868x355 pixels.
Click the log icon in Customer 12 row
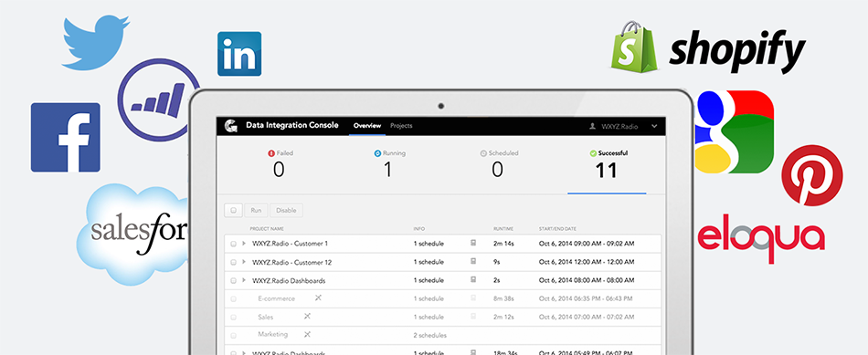point(473,262)
